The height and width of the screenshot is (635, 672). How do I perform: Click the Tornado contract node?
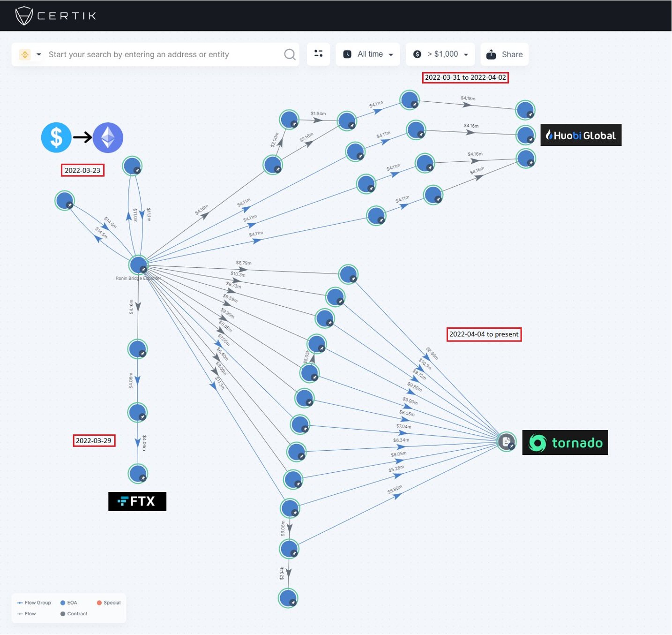pyautogui.click(x=506, y=441)
